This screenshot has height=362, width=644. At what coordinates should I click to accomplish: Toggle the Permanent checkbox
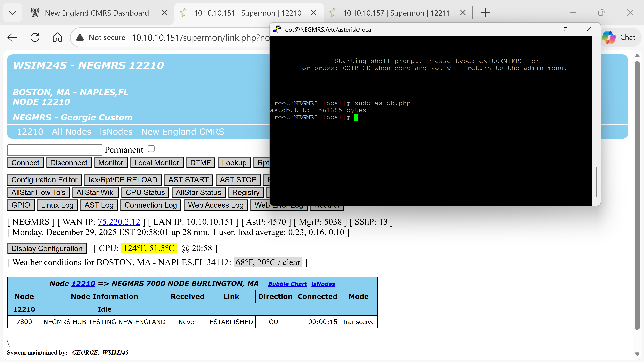click(x=151, y=149)
